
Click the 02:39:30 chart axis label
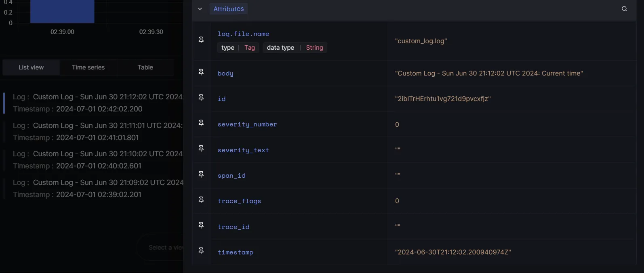151,32
